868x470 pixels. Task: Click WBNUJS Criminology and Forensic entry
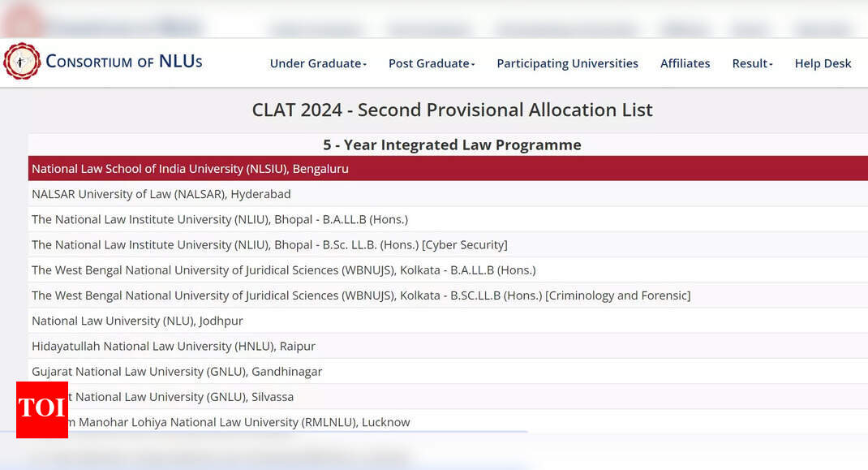[360, 295]
